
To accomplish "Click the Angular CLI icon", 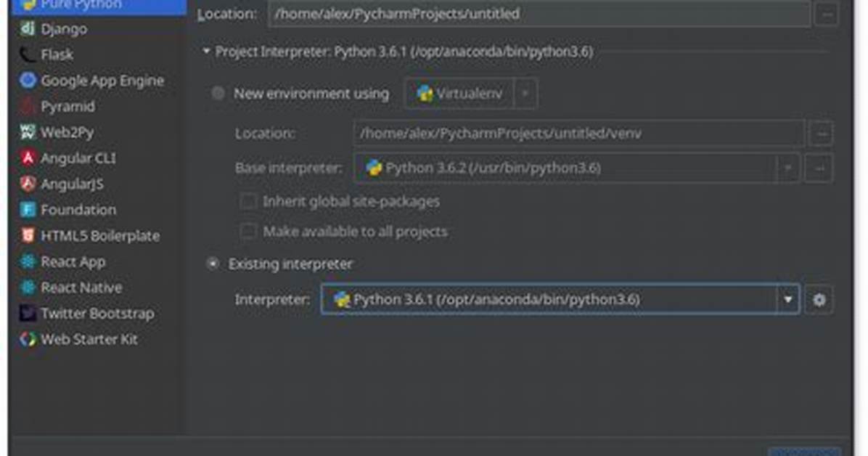I will point(27,158).
